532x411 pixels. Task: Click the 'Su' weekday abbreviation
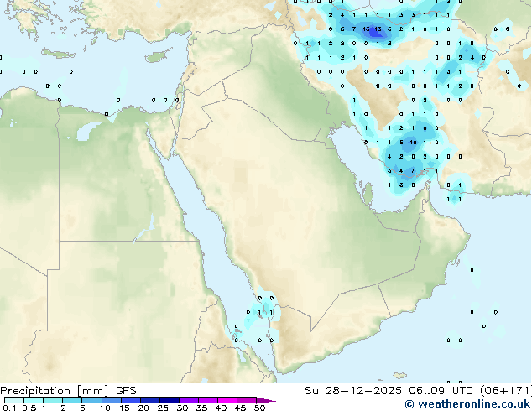pyautogui.click(x=311, y=391)
